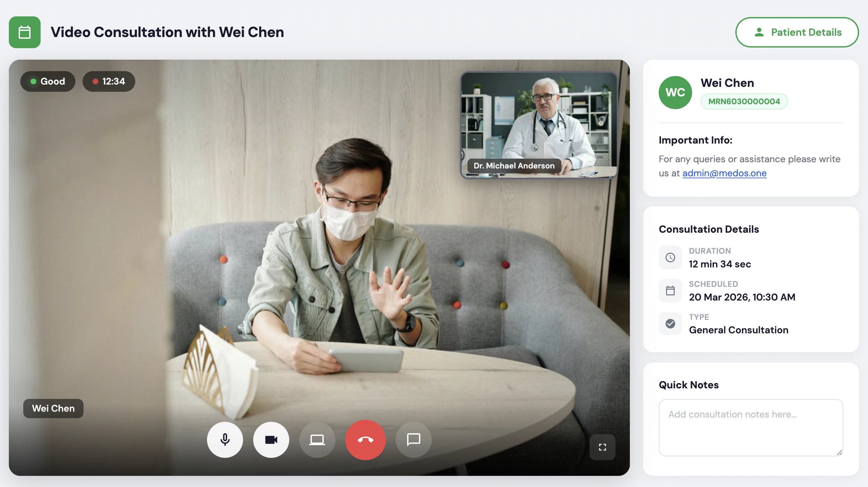Click the Type checkmark icon
Image resolution: width=868 pixels, height=487 pixels.
point(670,323)
